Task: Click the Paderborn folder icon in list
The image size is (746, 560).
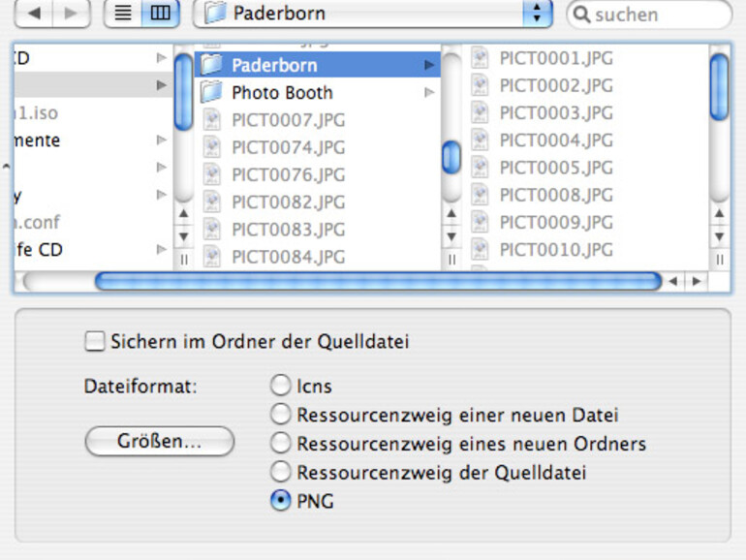Action: click(x=211, y=65)
